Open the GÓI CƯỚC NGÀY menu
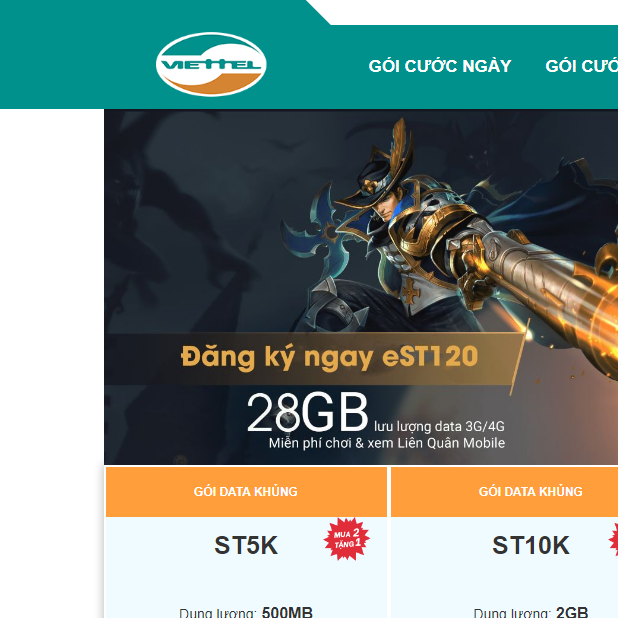Viewport: 618px width, 618px height. [x=440, y=66]
